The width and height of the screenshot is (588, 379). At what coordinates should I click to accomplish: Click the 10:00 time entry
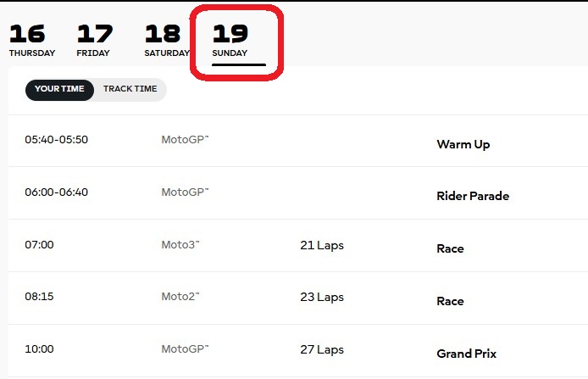(x=39, y=349)
